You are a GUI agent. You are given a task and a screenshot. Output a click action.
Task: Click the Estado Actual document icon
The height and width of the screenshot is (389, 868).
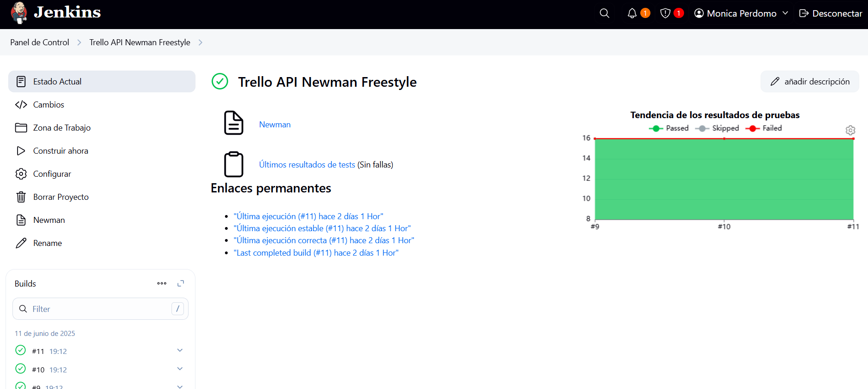tap(21, 82)
